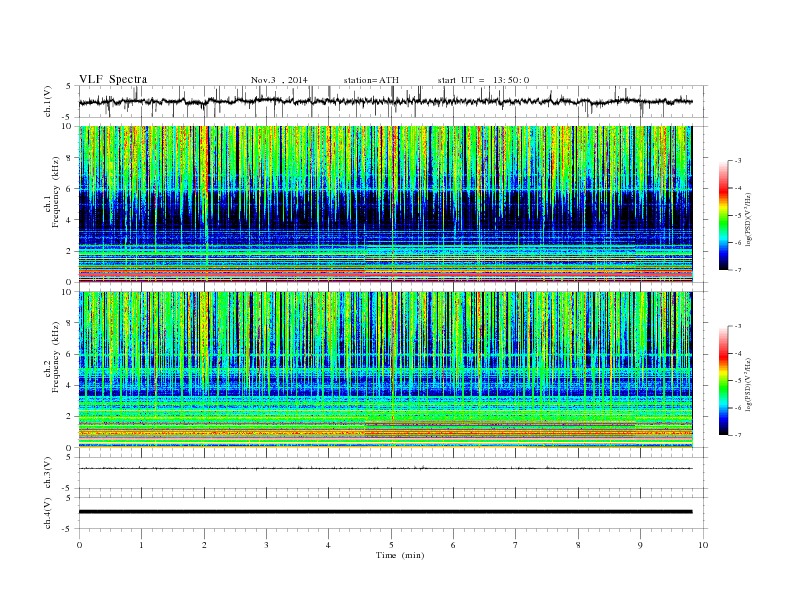Click the '-5' tick on ch.1 color bar

coord(737,216)
